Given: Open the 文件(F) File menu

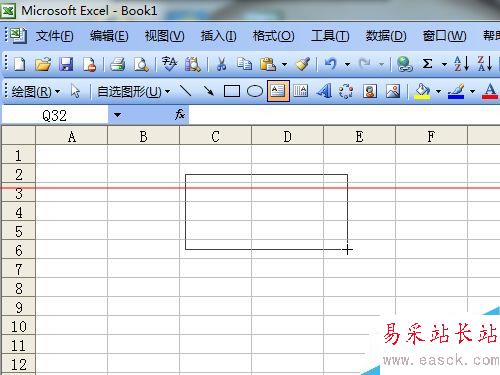Looking at the screenshot, I should (x=55, y=36).
